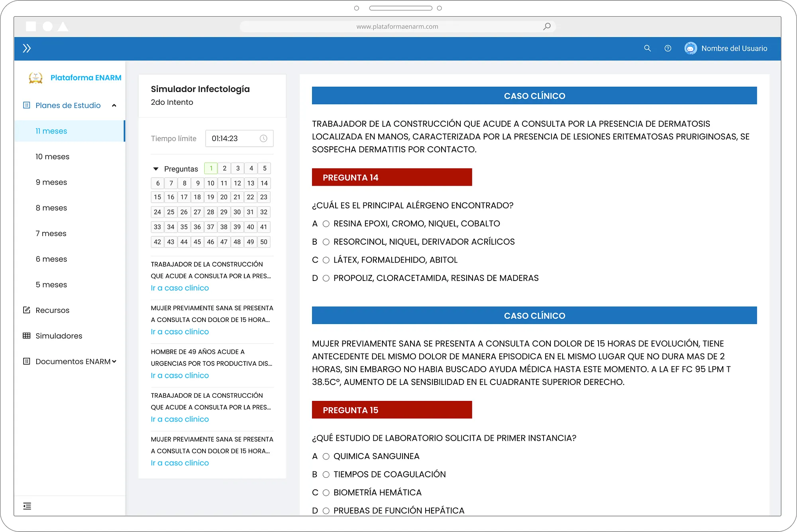The width and height of the screenshot is (797, 532).
Task: Click the '2do Intento' label
Action: pos(172,102)
